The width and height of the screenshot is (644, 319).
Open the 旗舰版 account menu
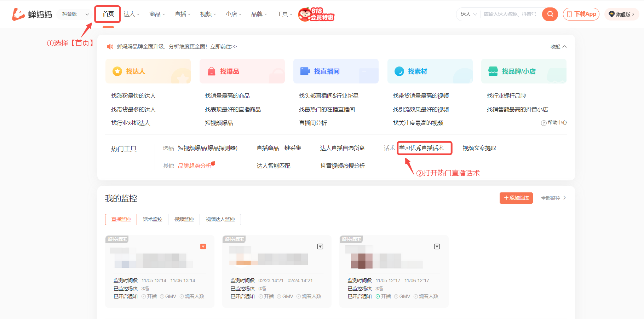pos(622,14)
